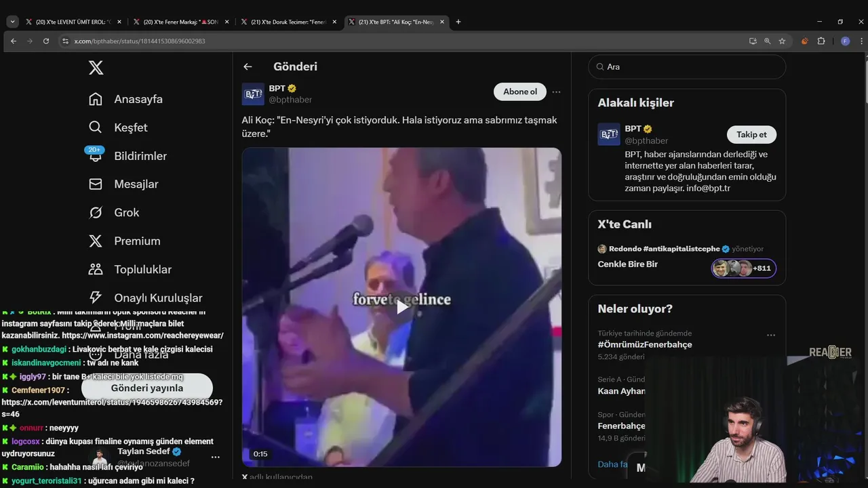Go back with Gönderi back arrow
This screenshot has height=488, width=868.
[248, 66]
